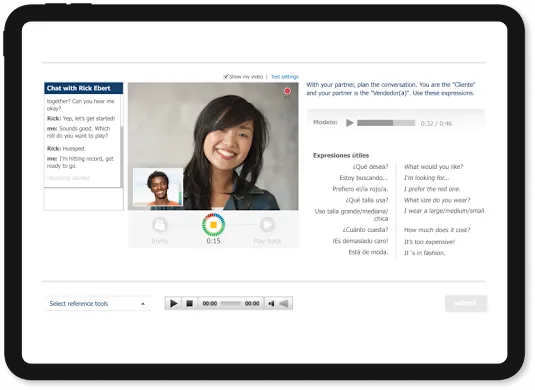Click the chat message input box

[84, 199]
